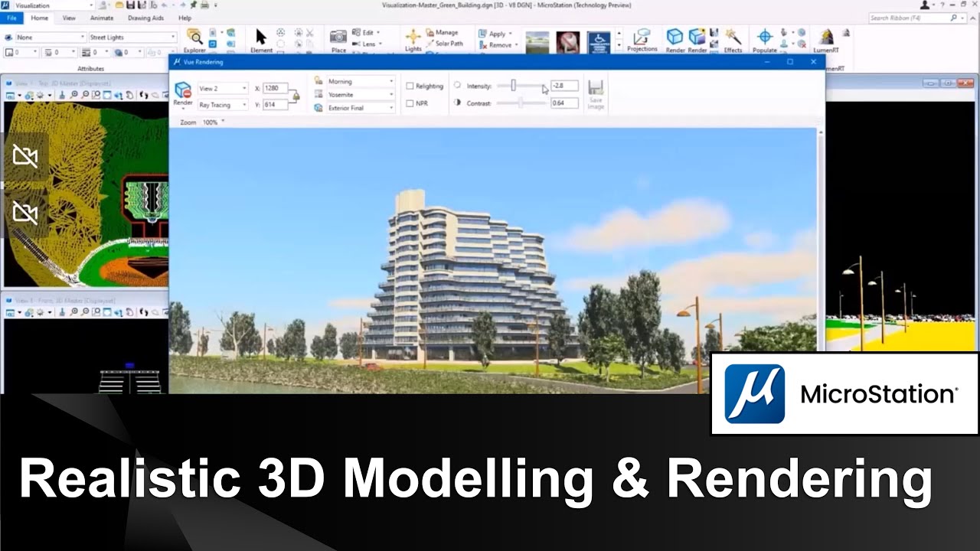Viewport: 980px width, 551px height.
Task: Click the user account icon in the title bar
Action: coord(925,5)
